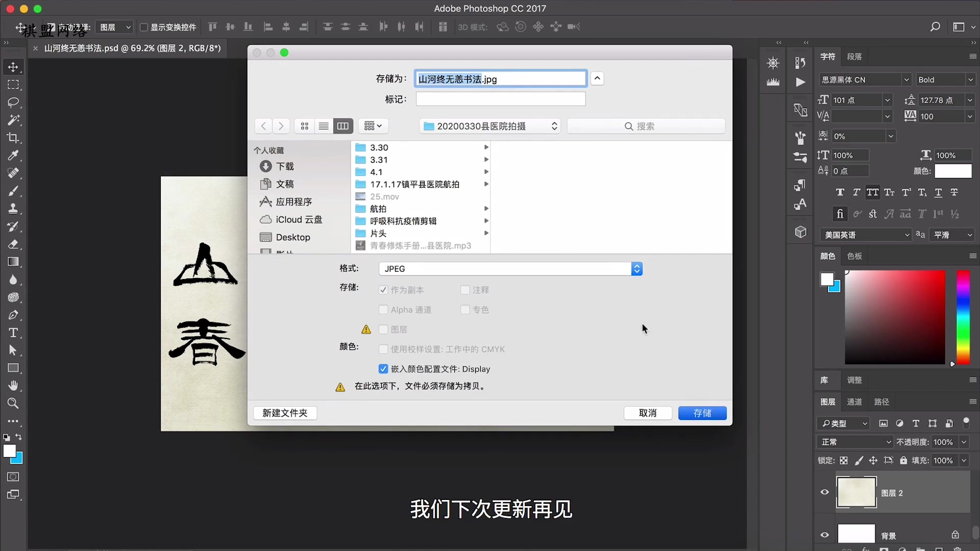Select the Magic Wand tool

tap(13, 120)
